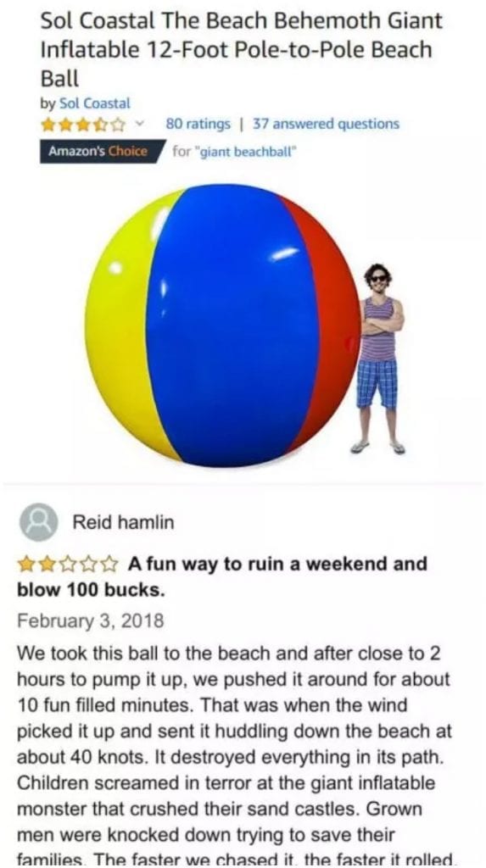The width and height of the screenshot is (486, 868).
Task: Click the product title text
Action: pos(242,50)
